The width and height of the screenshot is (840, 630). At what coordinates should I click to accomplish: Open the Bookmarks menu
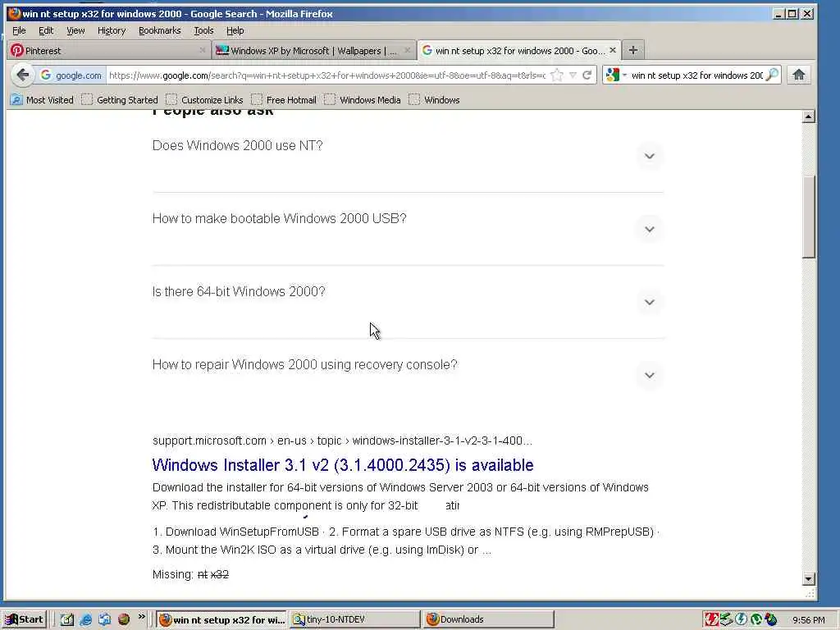coord(160,30)
